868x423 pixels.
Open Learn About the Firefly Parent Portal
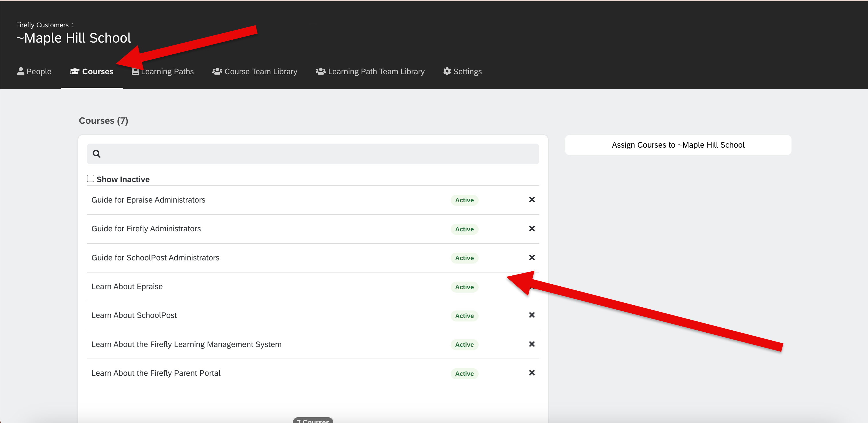[156, 373]
